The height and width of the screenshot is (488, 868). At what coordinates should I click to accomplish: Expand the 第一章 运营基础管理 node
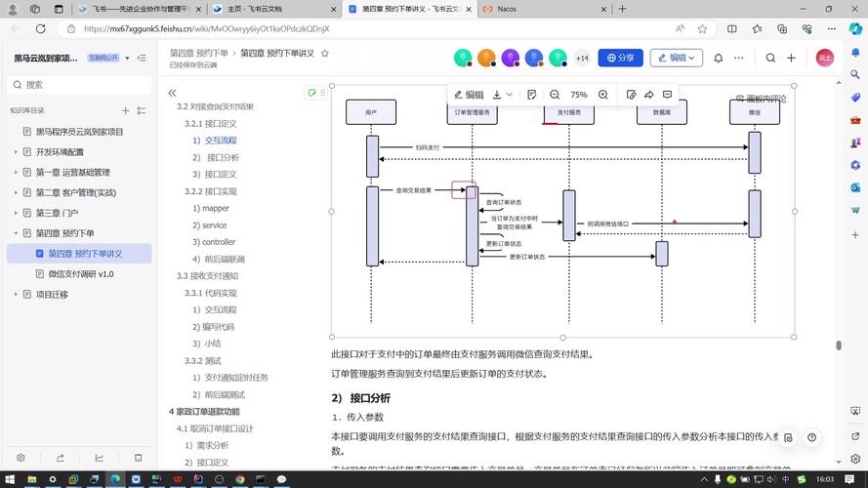coord(16,172)
